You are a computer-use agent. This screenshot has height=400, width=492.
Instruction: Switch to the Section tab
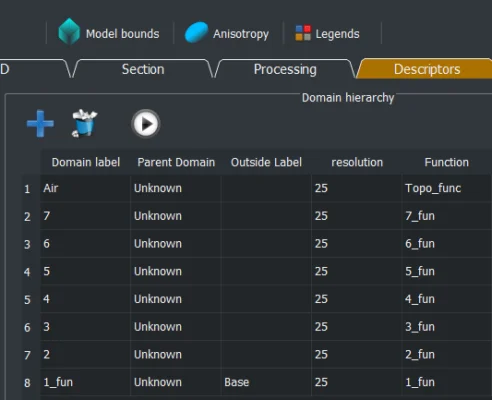coord(143,69)
